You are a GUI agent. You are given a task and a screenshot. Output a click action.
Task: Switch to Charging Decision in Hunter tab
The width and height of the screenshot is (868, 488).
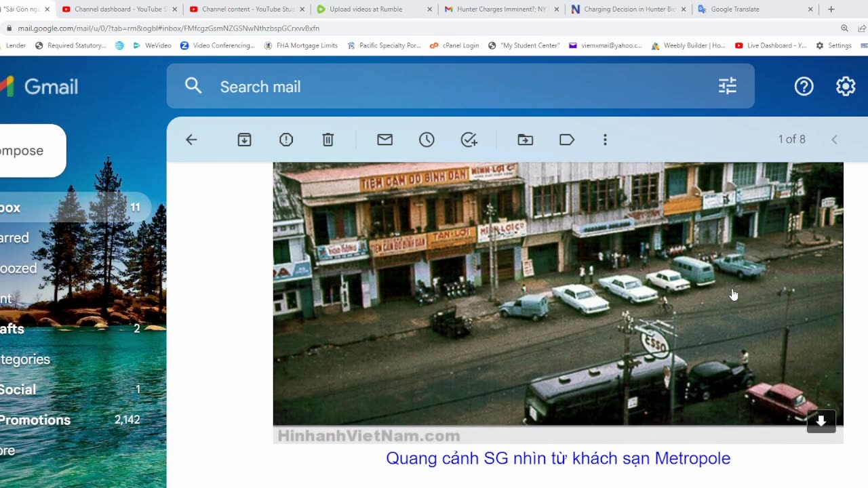629,9
